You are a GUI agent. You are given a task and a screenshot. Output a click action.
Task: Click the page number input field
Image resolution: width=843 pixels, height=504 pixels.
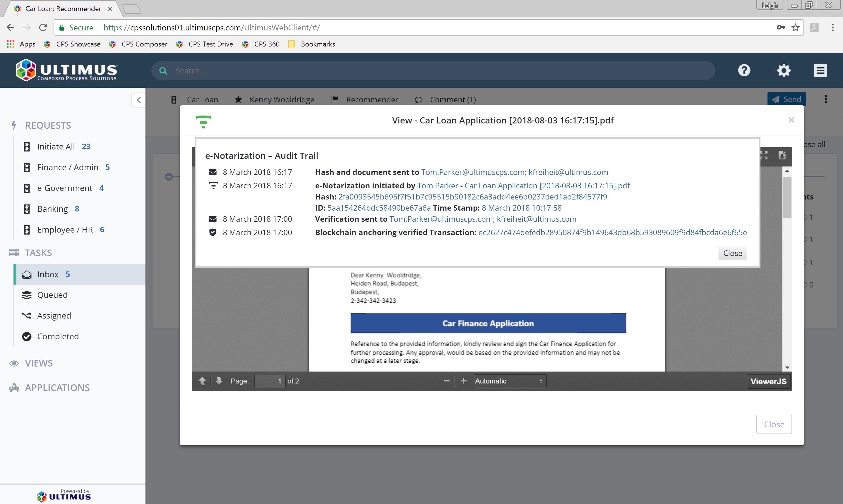point(270,381)
